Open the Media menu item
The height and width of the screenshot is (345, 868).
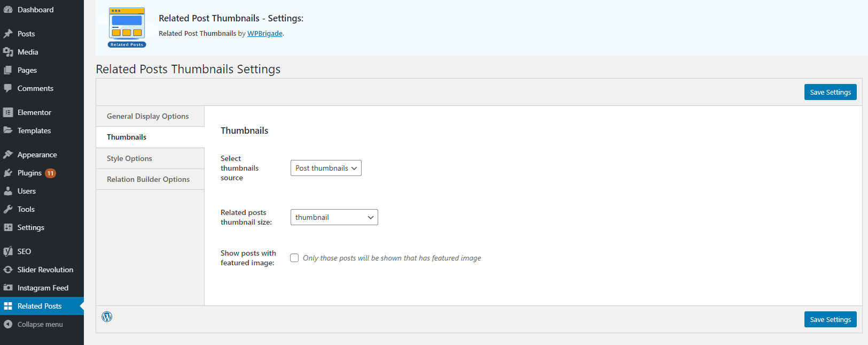42,52
